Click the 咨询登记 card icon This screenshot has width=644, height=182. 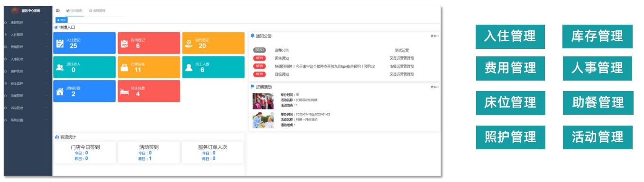(124, 44)
